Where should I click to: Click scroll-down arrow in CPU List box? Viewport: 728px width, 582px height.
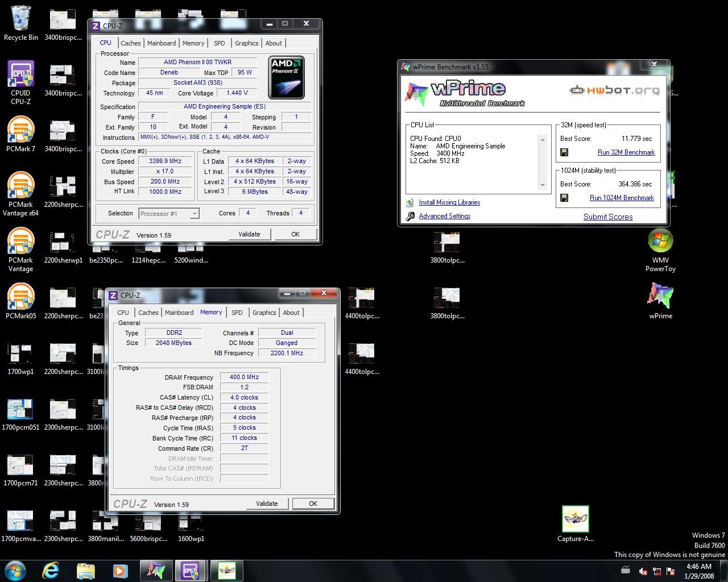point(543,185)
